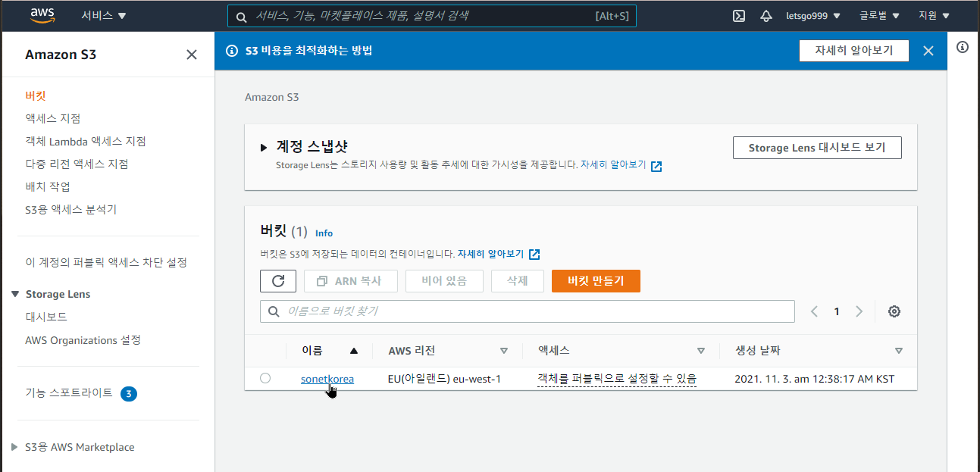Open 액세스 지점 in the sidebar

pos(52,118)
